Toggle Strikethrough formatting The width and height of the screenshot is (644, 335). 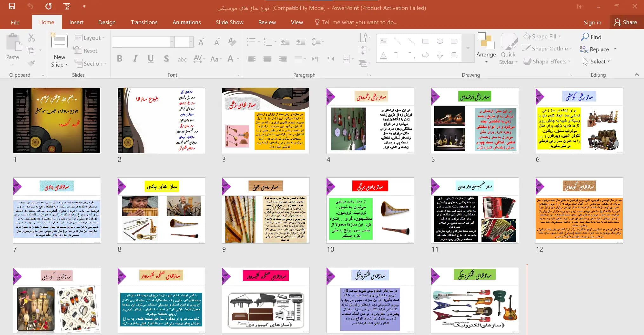point(182,59)
